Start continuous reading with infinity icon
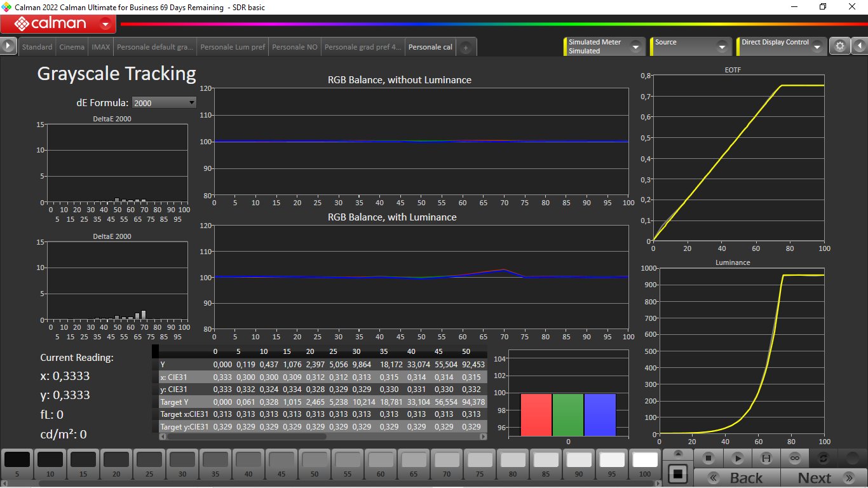The image size is (868, 488). pos(794,457)
